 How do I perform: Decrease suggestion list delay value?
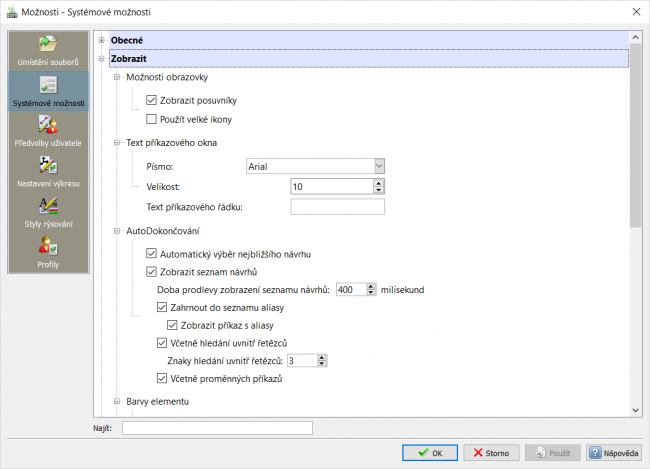tap(371, 293)
